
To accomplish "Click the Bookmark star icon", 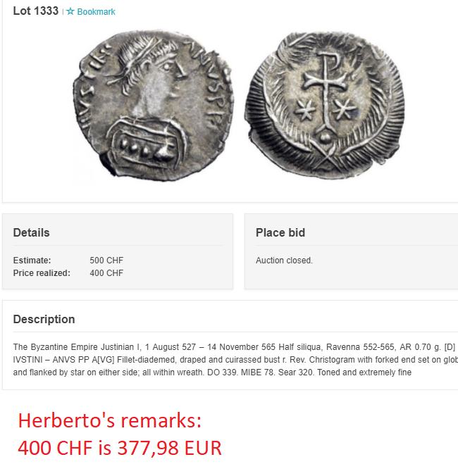I will 70,12.
